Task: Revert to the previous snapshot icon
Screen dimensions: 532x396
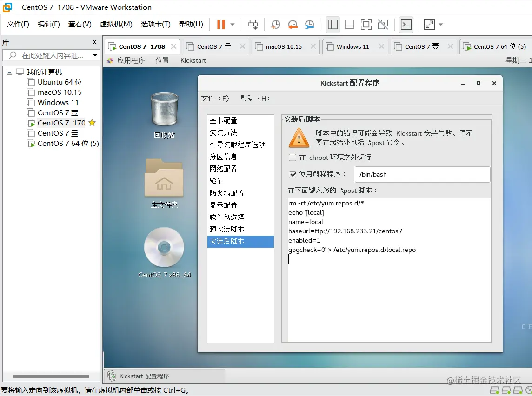Action: 293,25
